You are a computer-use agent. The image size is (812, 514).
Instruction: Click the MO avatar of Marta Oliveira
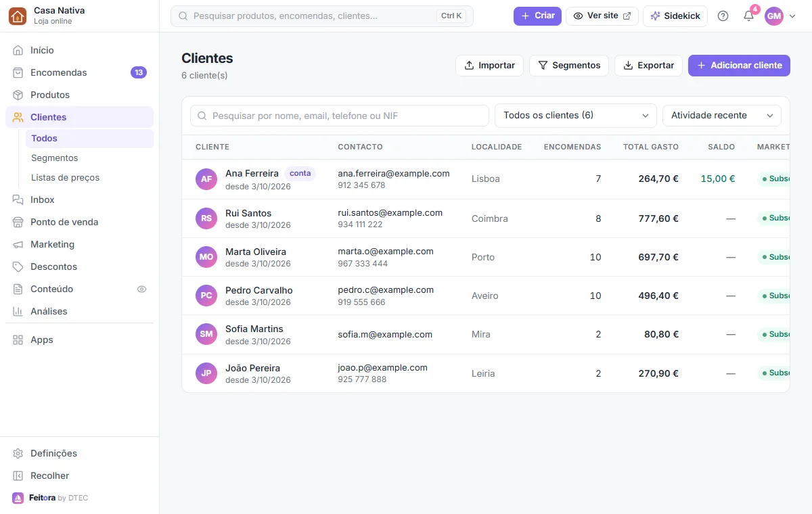tap(206, 257)
